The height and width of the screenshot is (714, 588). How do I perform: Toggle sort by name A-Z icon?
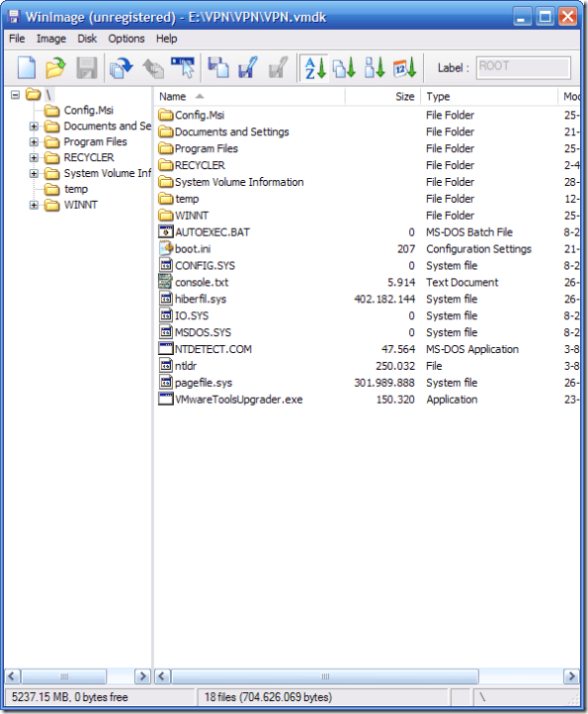coord(315,68)
